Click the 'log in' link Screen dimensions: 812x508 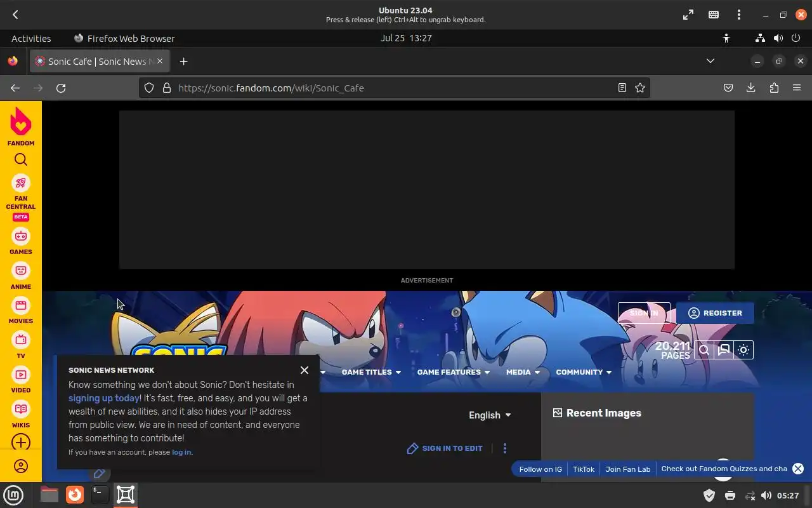click(x=181, y=452)
